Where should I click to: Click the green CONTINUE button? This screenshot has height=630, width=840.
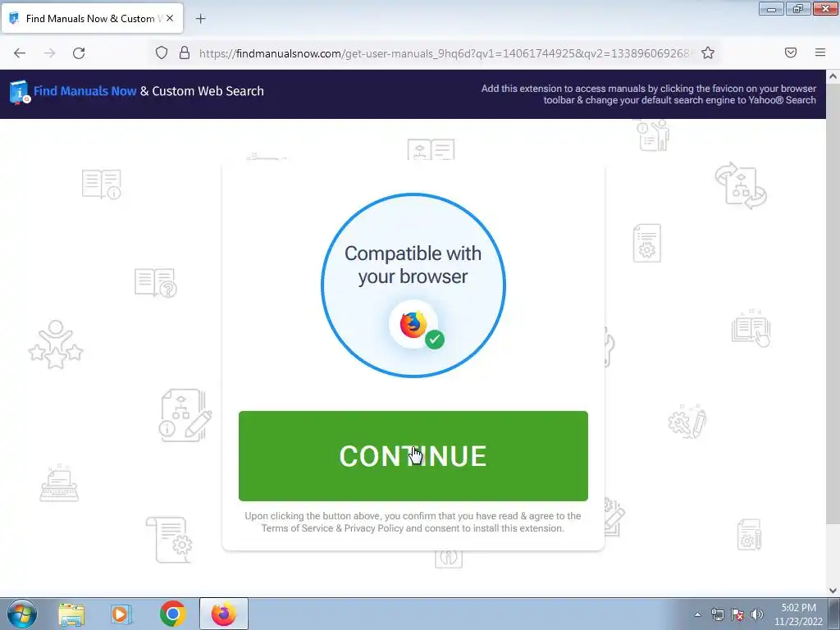click(x=413, y=456)
